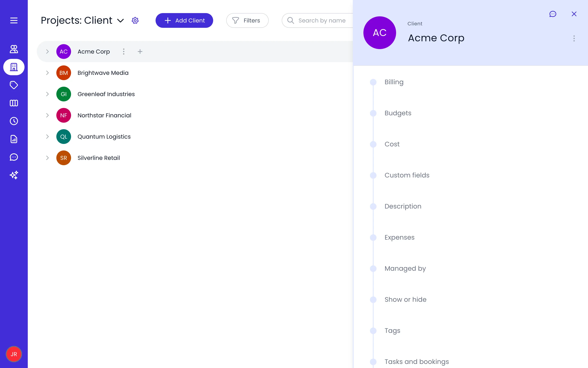Open the Filters button

pyautogui.click(x=247, y=20)
